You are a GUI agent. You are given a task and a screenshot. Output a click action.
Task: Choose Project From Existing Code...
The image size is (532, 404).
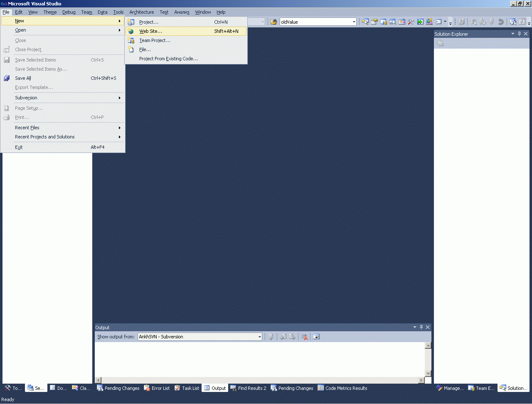point(186,59)
